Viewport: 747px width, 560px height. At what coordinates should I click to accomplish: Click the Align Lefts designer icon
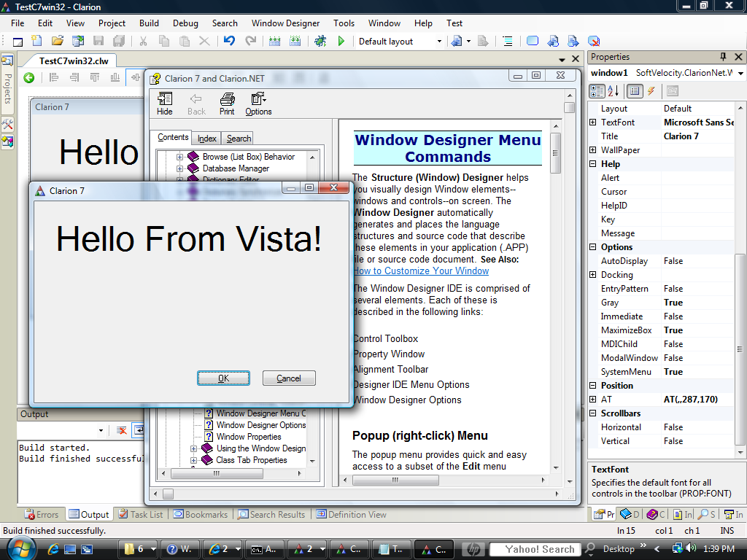click(54, 77)
